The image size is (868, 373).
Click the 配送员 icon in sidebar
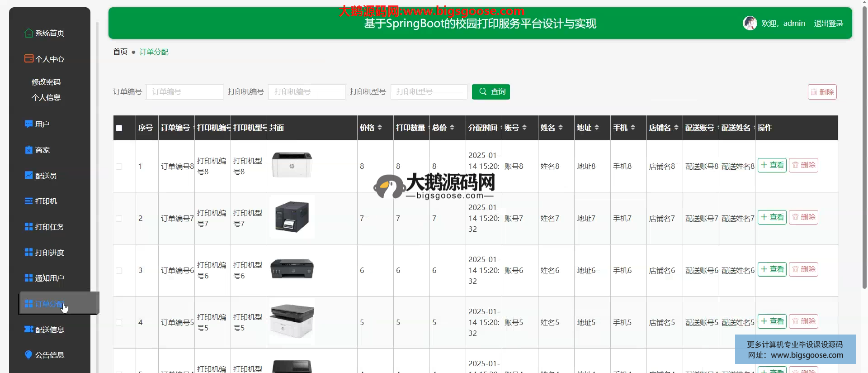28,176
